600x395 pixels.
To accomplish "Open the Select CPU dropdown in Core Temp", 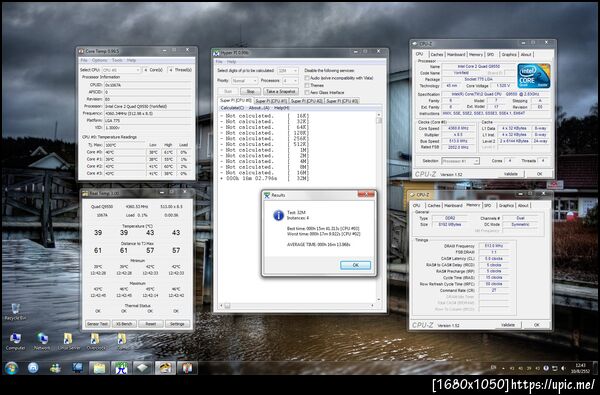I will 121,70.
